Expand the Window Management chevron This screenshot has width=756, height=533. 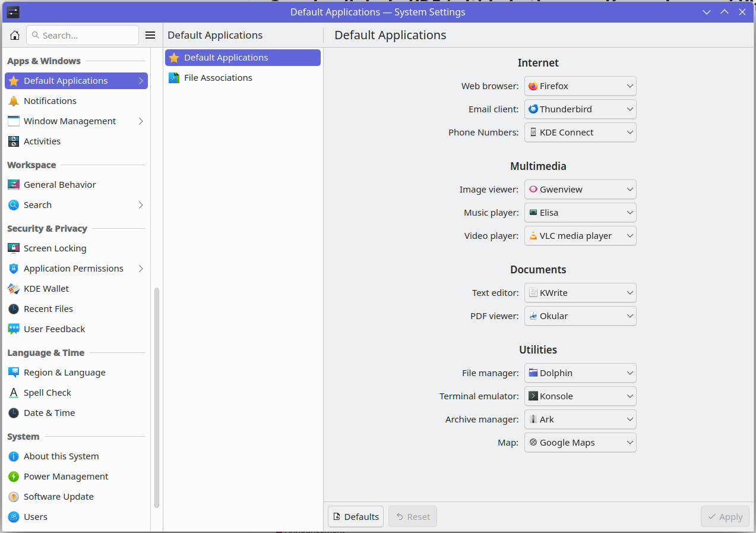(x=141, y=121)
